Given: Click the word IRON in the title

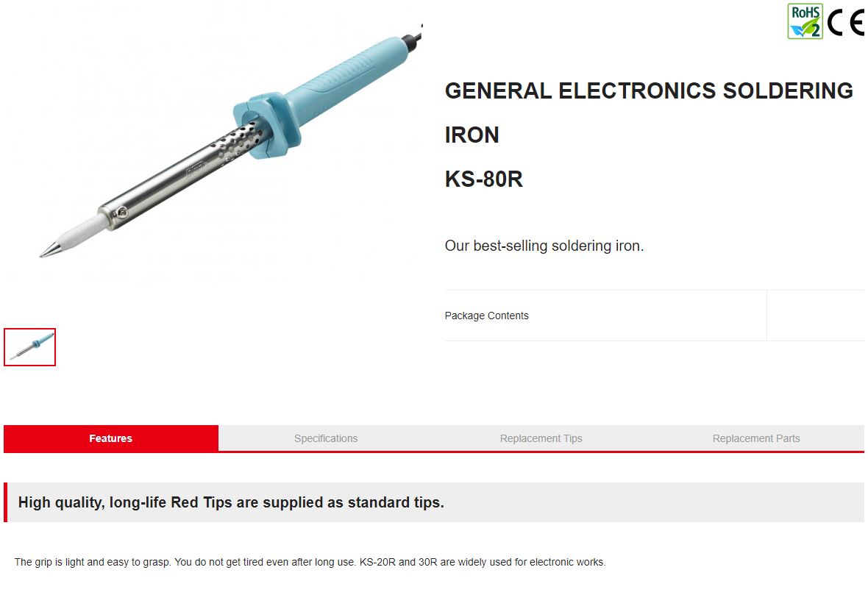Looking at the screenshot, I should click(472, 135).
